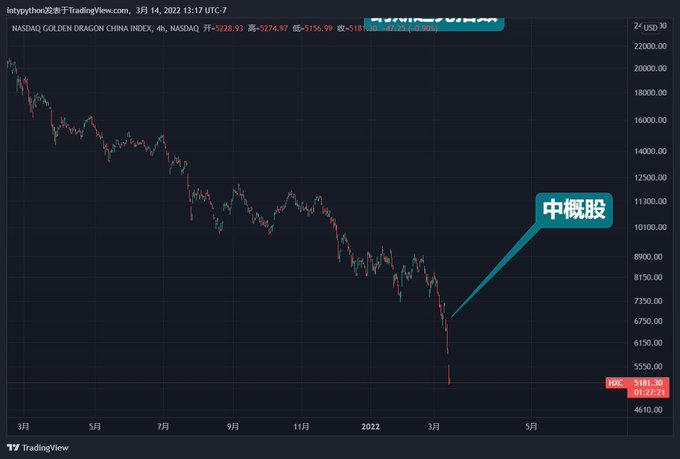Click the 6750.00 price axis label

coord(648,321)
